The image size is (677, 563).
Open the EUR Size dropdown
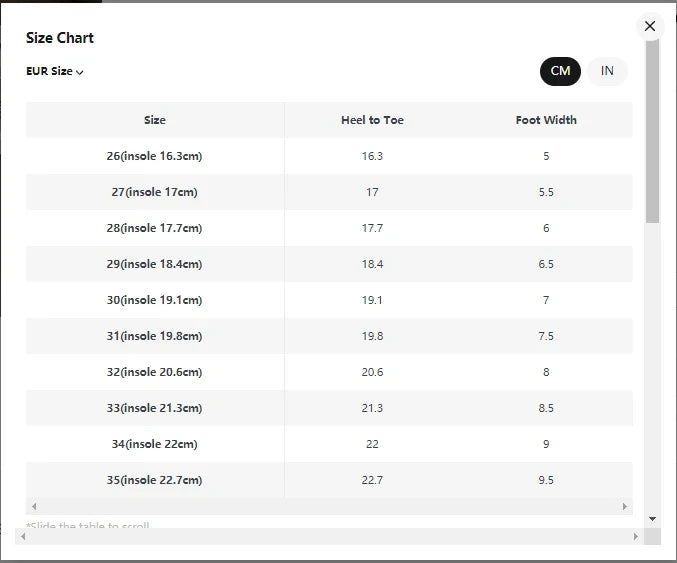(54, 71)
